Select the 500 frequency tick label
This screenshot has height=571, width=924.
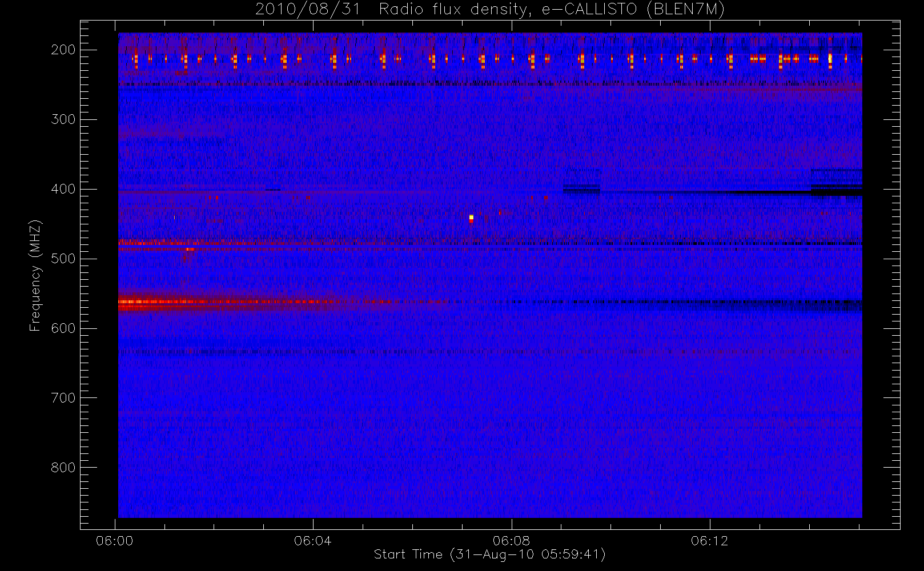63,259
